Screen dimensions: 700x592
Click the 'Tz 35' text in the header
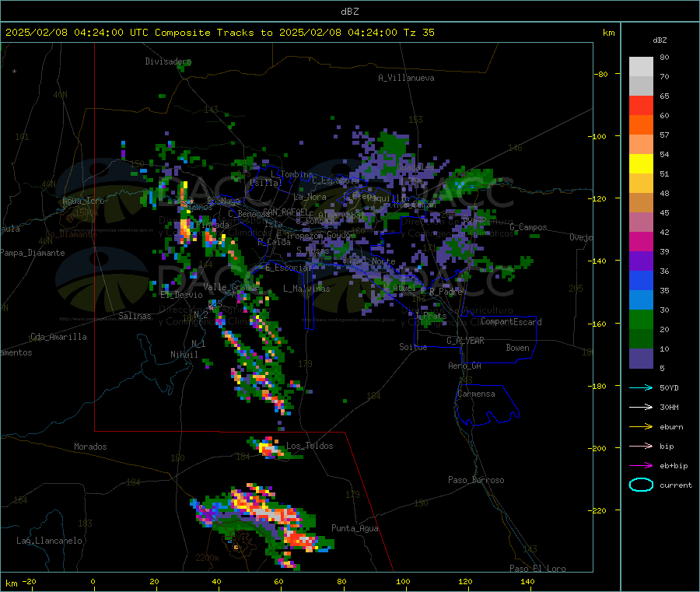tap(418, 33)
